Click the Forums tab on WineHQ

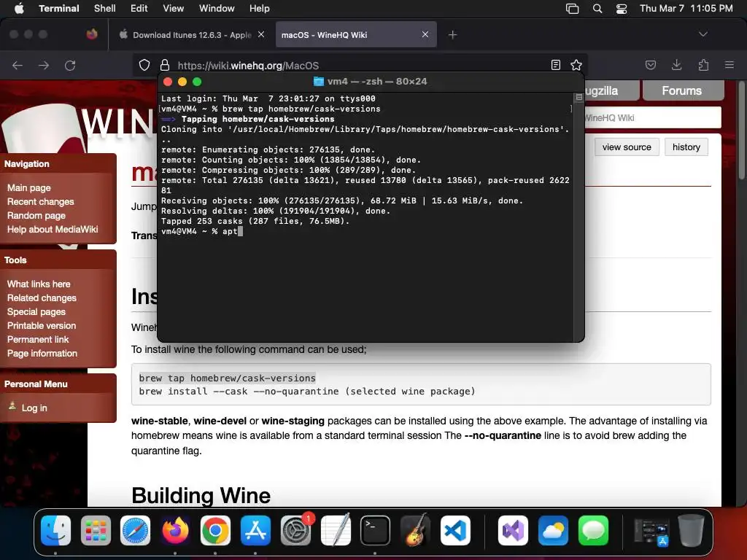pyautogui.click(x=682, y=90)
